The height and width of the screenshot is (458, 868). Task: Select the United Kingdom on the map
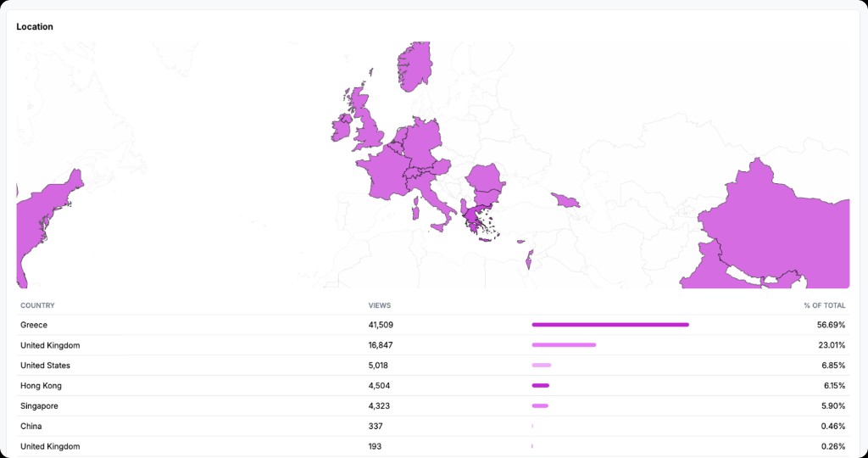pos(371,127)
